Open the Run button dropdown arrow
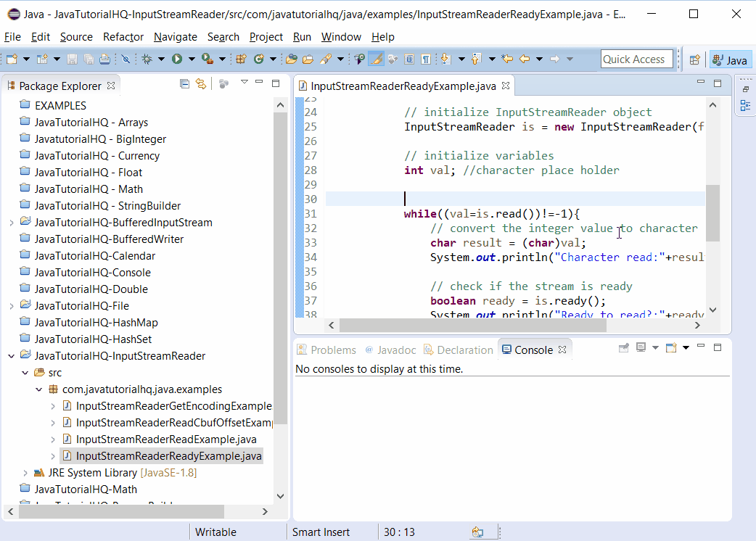 [x=192, y=58]
